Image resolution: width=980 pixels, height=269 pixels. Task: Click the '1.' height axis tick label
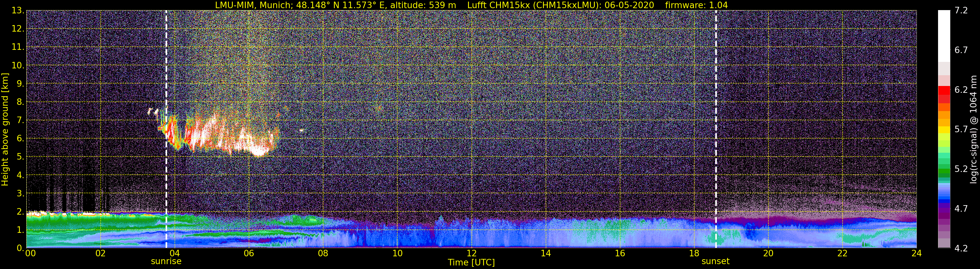coord(20,230)
